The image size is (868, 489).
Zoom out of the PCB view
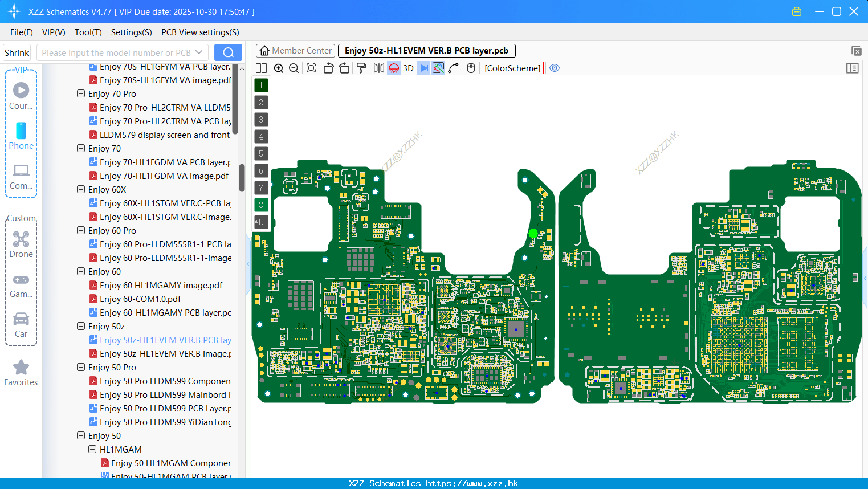(x=294, y=68)
